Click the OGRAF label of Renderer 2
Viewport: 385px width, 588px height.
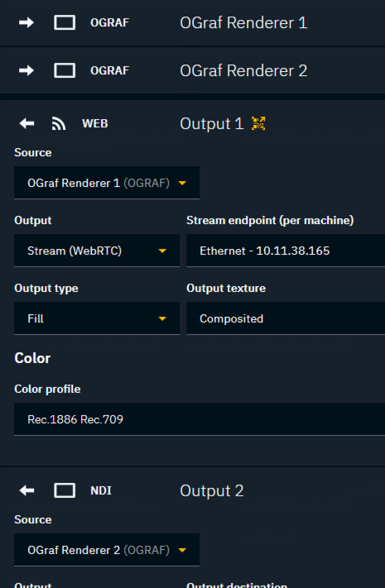tap(109, 71)
